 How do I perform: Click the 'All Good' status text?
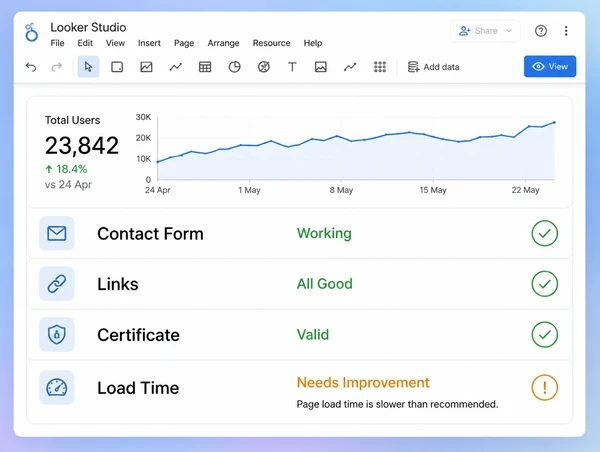pyautogui.click(x=324, y=284)
